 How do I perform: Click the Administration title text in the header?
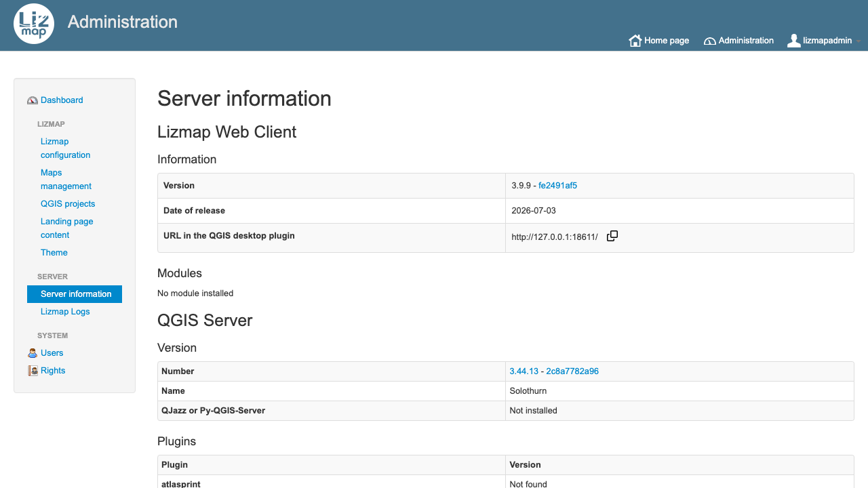tap(123, 22)
